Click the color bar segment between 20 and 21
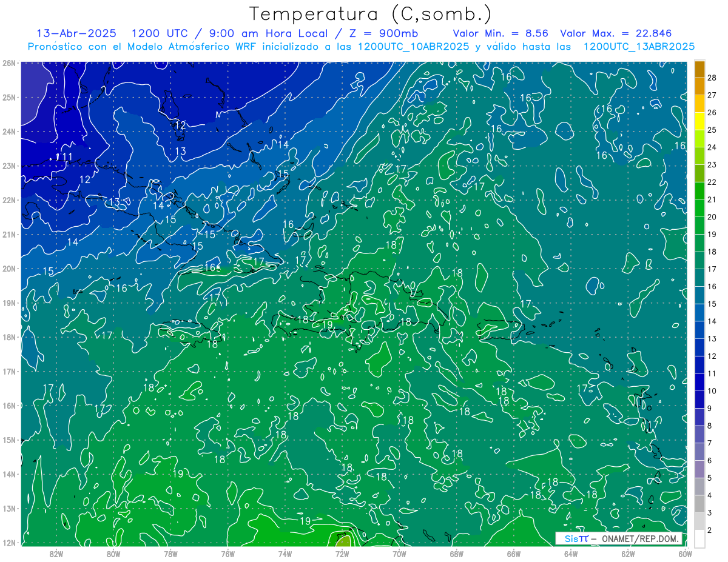728x562 pixels. pos(700,208)
